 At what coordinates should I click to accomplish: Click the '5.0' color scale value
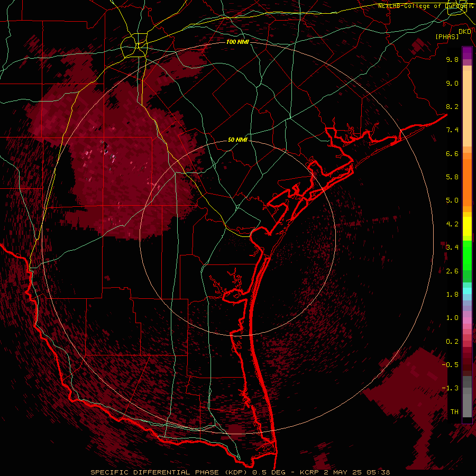coord(452,200)
